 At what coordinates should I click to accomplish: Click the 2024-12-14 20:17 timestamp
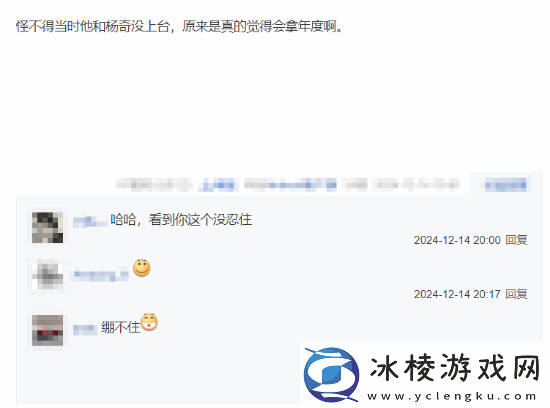click(457, 294)
